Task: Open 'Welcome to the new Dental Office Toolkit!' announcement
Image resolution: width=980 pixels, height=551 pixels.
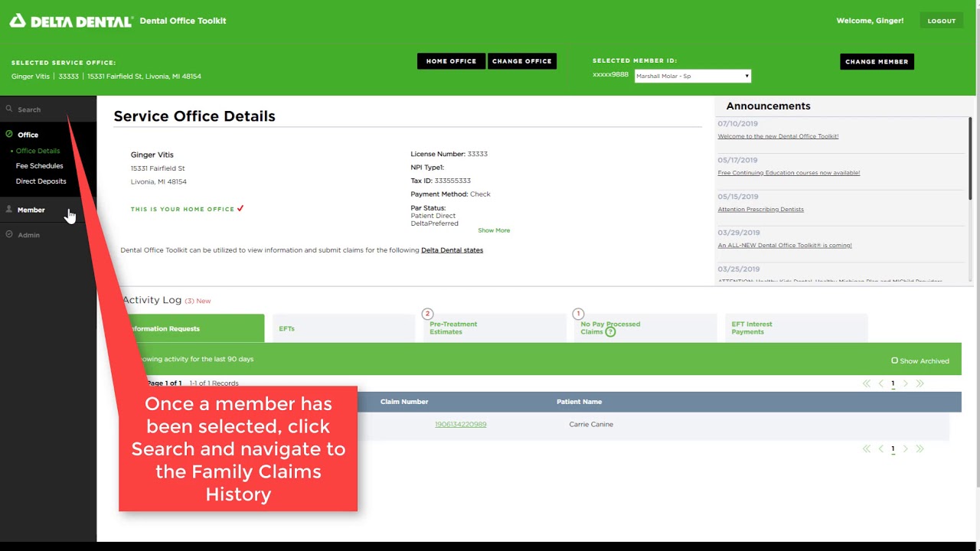Action: [x=778, y=136]
